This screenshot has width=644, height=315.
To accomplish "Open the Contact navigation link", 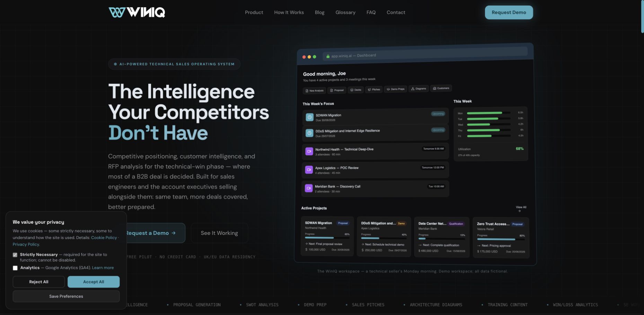I will pyautogui.click(x=396, y=12).
